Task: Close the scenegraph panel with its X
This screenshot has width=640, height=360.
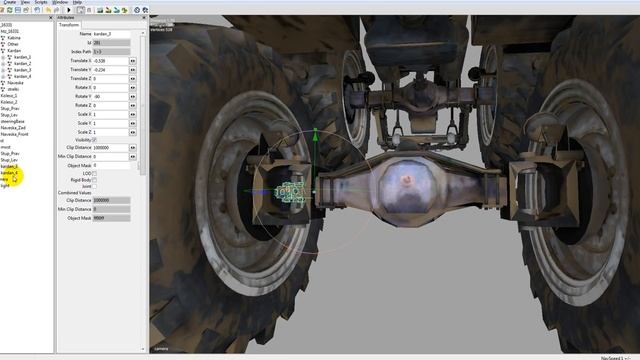Action: click(x=51, y=18)
